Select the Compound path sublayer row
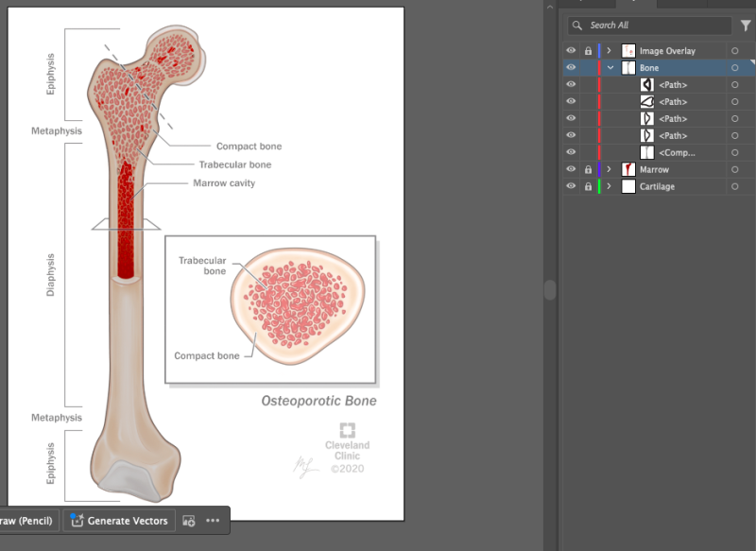The width and height of the screenshot is (756, 551). 676,153
